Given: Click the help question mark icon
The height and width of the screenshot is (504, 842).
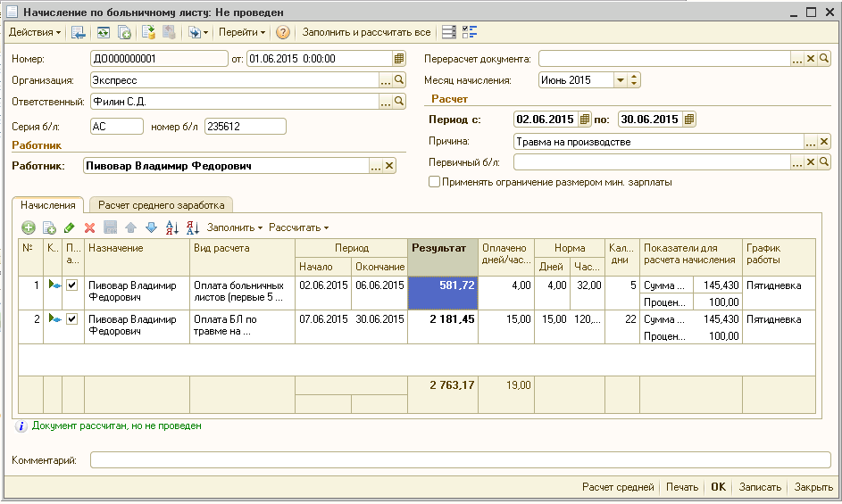Looking at the screenshot, I should point(282,33).
